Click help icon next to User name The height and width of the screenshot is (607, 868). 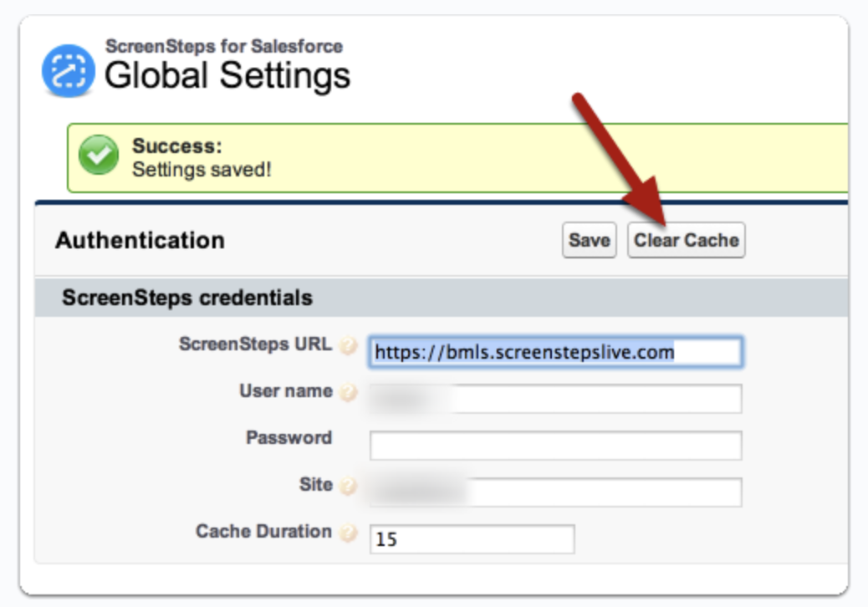point(349,393)
